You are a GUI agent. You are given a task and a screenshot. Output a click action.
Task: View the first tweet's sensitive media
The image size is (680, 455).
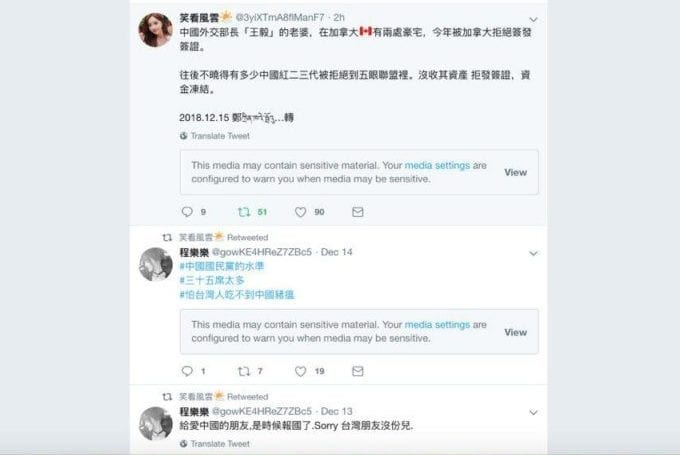[x=515, y=172]
